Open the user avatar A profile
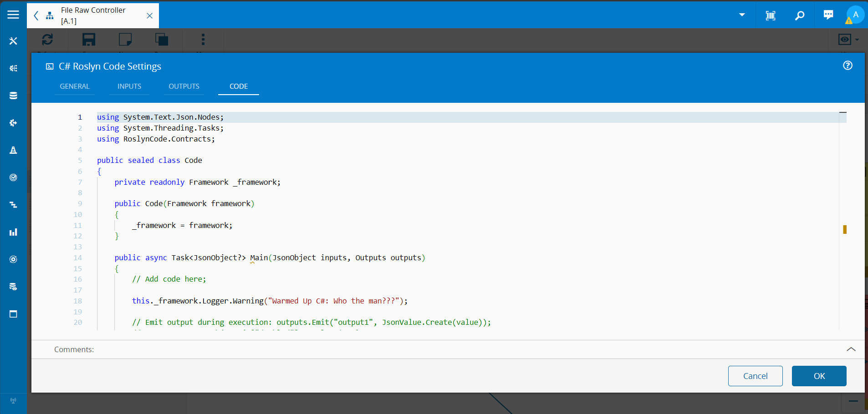This screenshot has height=414, width=868. click(x=855, y=15)
